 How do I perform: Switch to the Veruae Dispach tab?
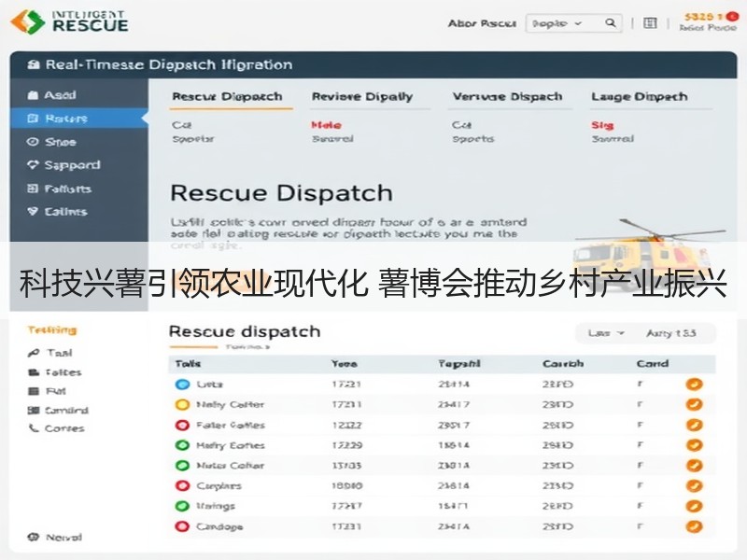click(x=507, y=97)
